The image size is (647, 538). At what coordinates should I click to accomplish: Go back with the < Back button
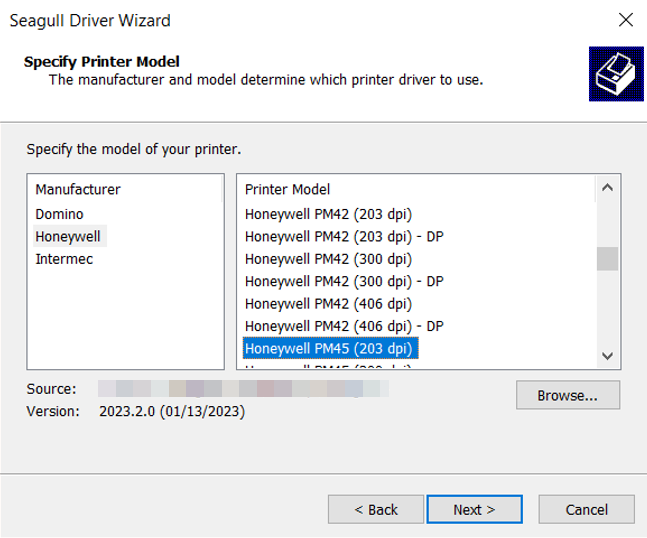(376, 510)
